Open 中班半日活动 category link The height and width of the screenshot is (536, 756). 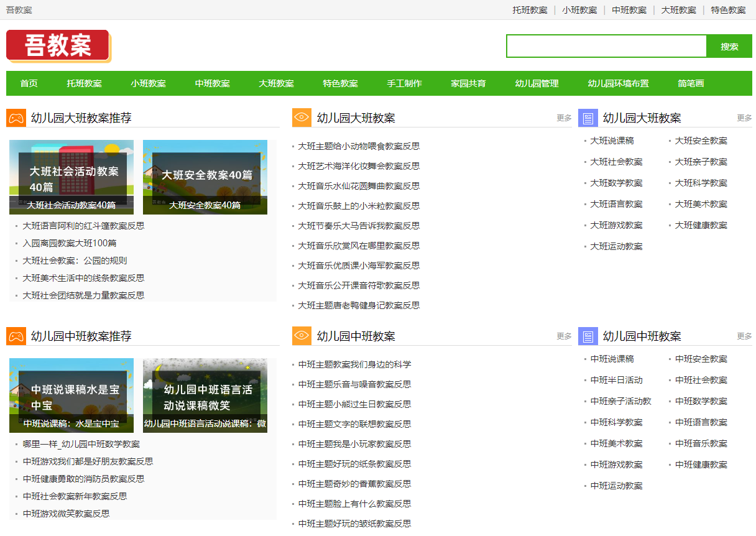pos(616,380)
